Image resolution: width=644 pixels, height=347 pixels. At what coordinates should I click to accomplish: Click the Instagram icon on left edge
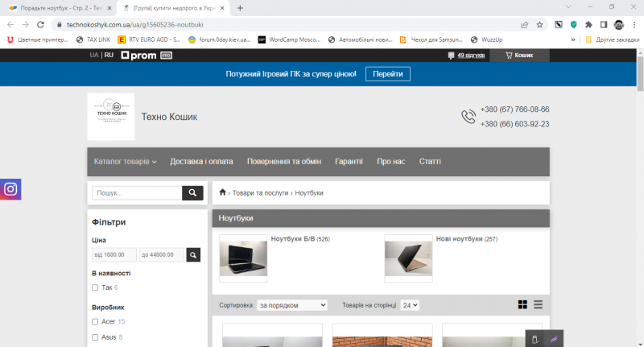click(10, 189)
